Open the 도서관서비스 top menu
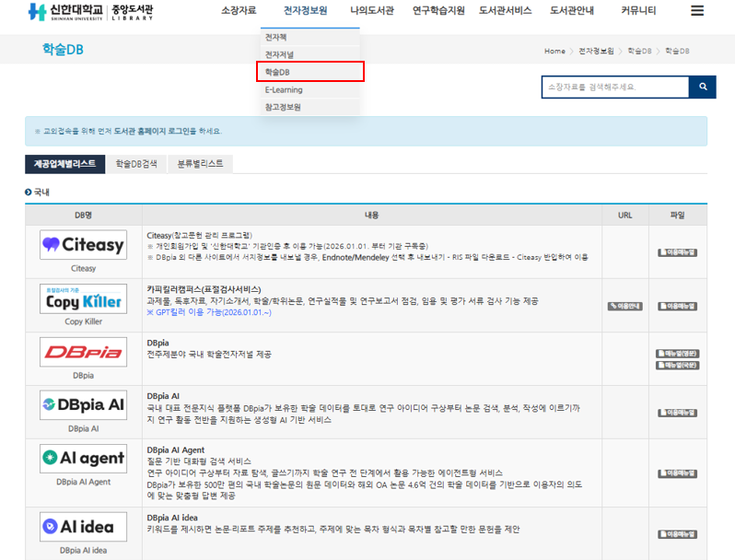Screen dimensions: 735x560 click(x=506, y=10)
